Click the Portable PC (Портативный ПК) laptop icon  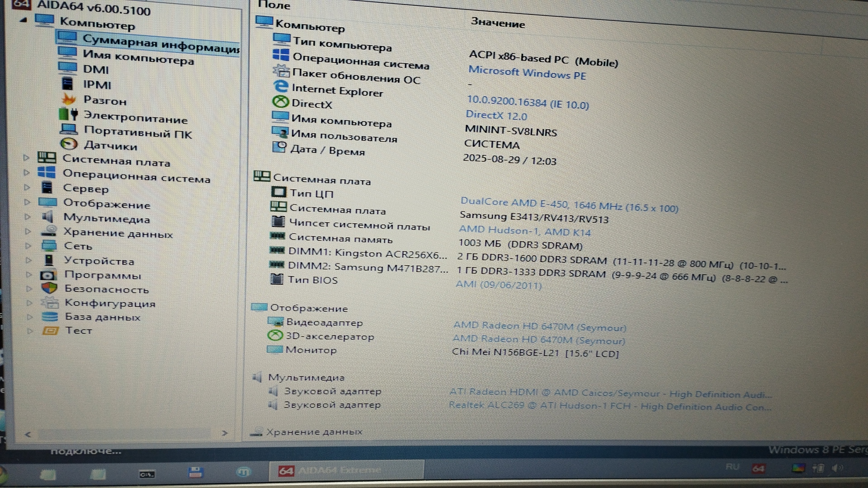click(x=69, y=129)
